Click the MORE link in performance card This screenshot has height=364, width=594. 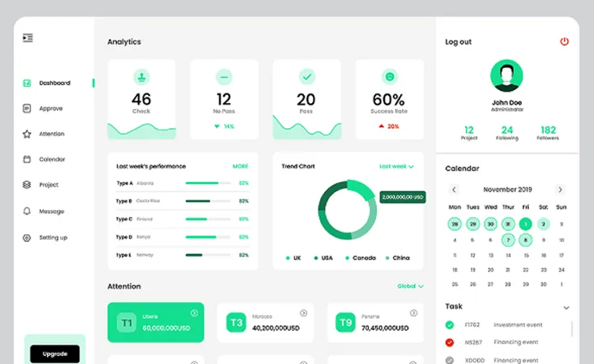pos(240,166)
